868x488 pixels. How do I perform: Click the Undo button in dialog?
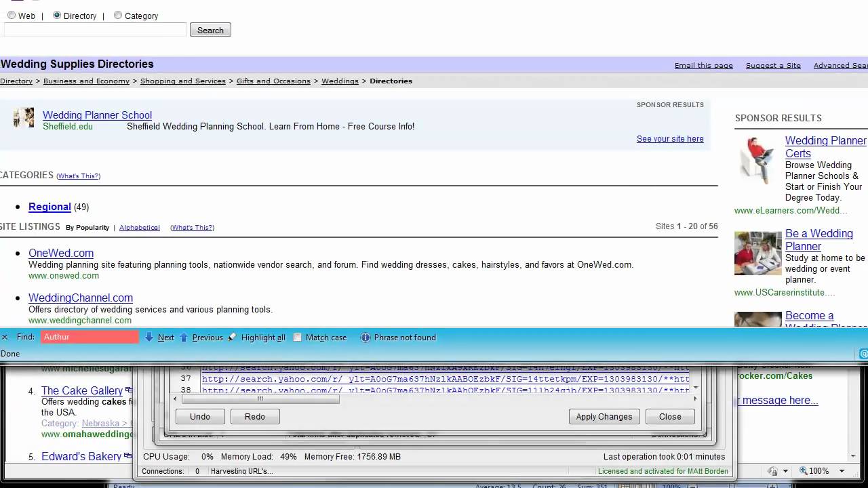(200, 417)
